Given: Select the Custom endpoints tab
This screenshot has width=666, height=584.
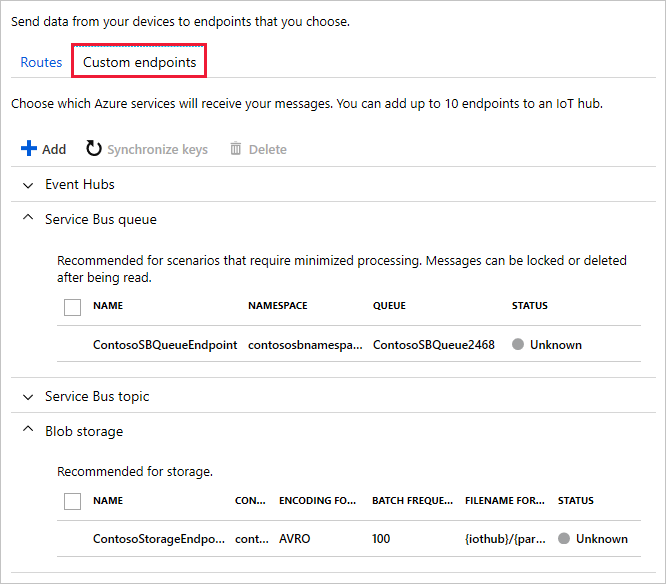Looking at the screenshot, I should [x=139, y=62].
